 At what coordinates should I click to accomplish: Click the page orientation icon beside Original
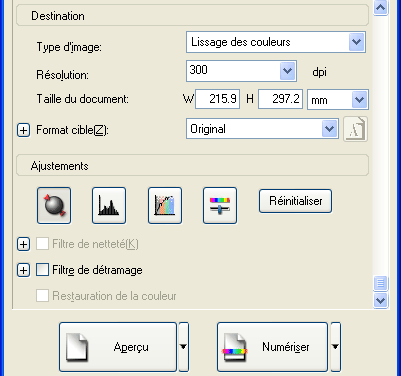(x=355, y=129)
